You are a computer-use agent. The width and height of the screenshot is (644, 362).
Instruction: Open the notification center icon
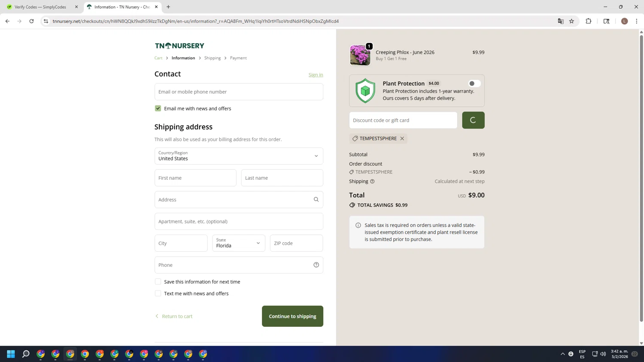635,354
